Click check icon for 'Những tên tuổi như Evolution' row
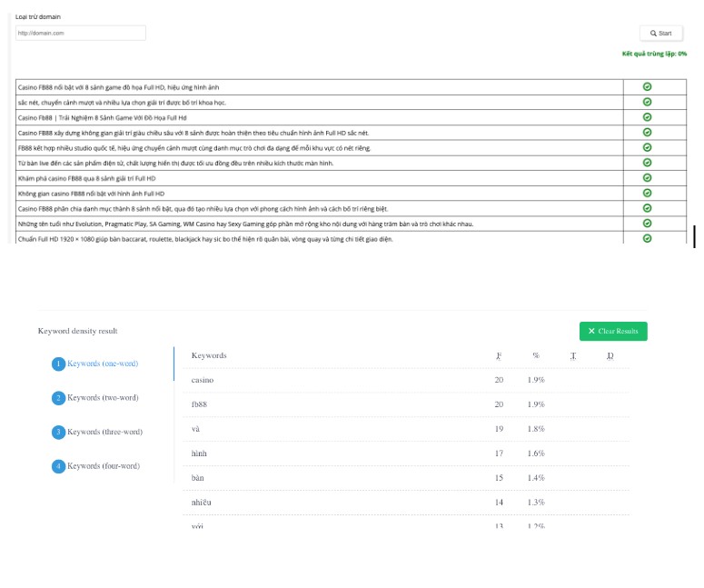Viewport: 704px width, 588px height. (x=647, y=224)
